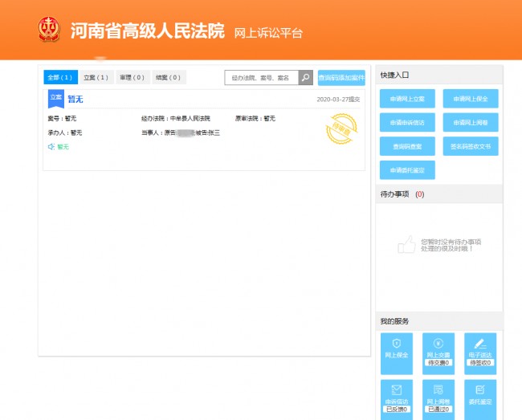The width and height of the screenshot is (522, 420).
Task: Click the speaker notice icon in case card
Action: 51,147
